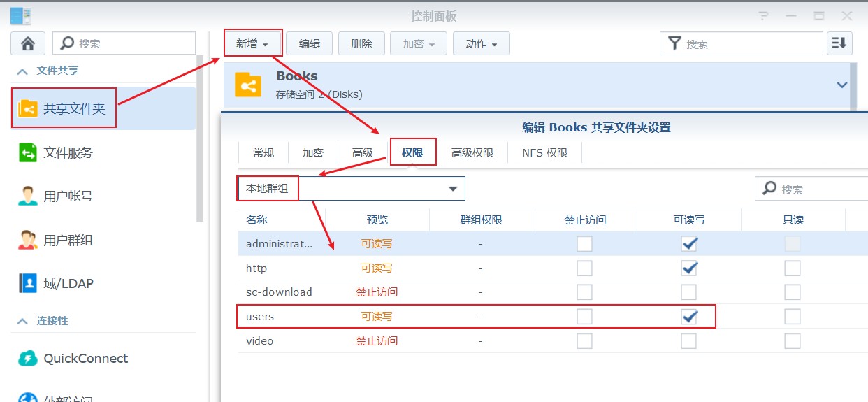Open the 本地群组 dropdown list

pos(453,189)
